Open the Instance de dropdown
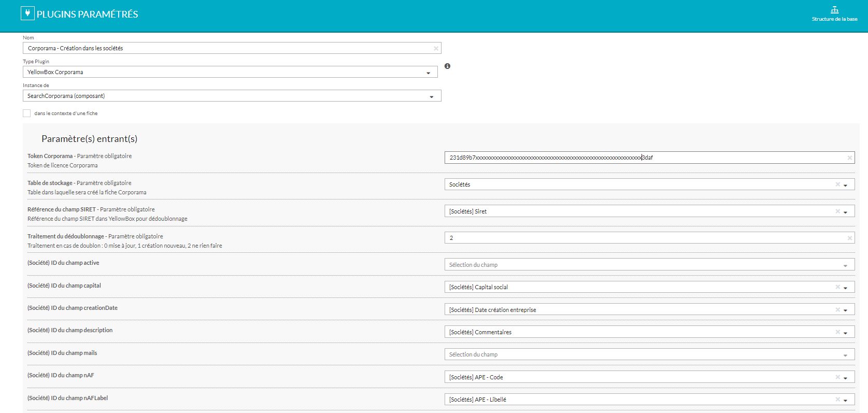 (431, 96)
